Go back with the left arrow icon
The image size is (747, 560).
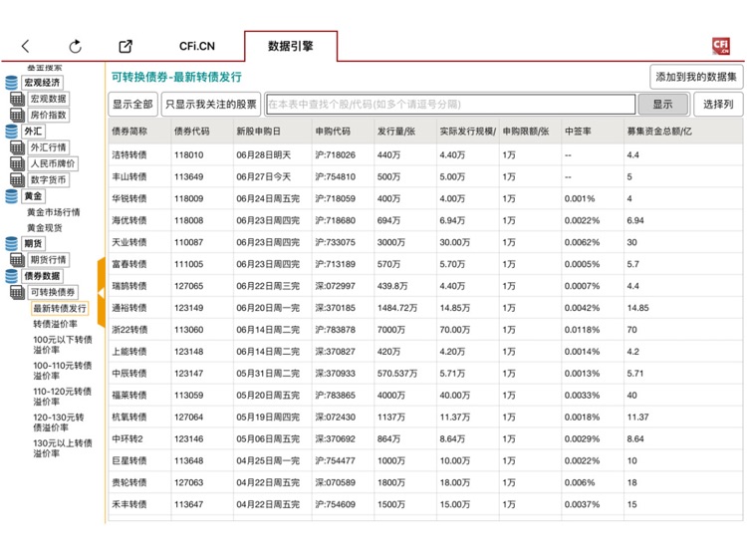tap(26, 46)
